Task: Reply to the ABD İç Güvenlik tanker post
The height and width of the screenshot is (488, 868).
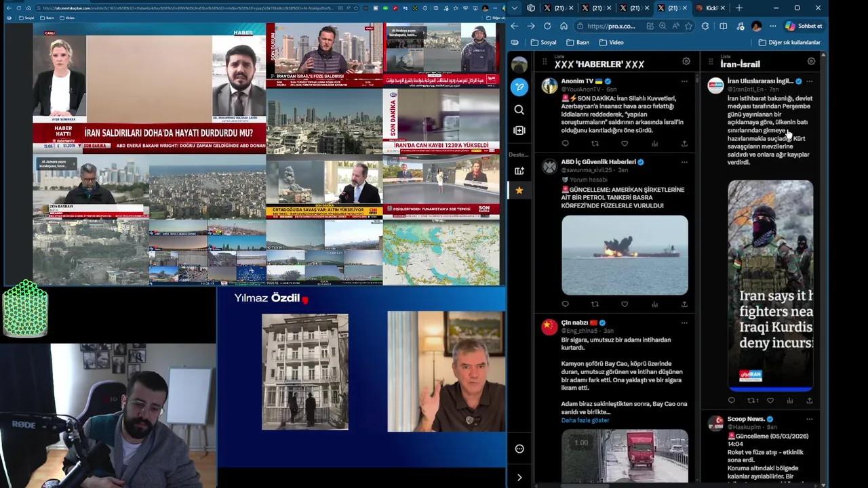Action: coord(565,304)
